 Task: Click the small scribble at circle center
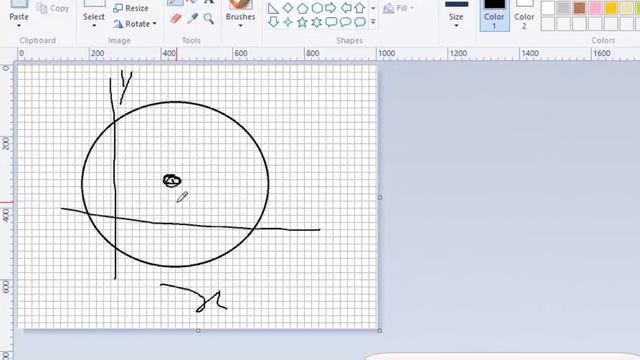pos(172,180)
